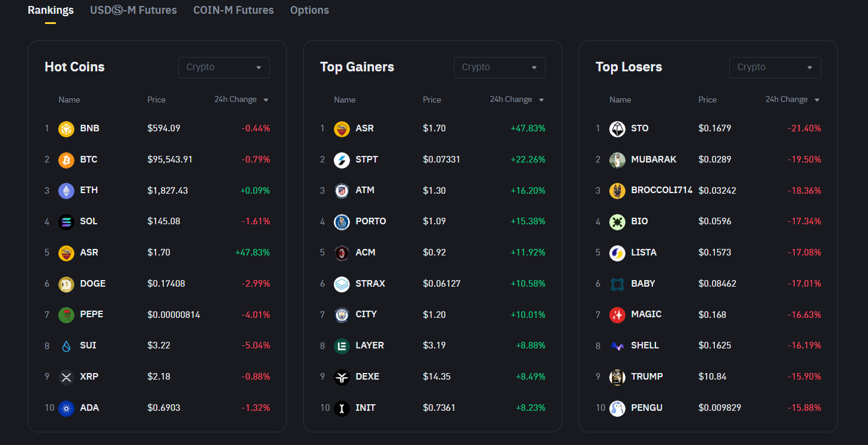Image resolution: width=868 pixels, height=445 pixels.
Task: Click the TRUMP coin icon
Action: 617,377
